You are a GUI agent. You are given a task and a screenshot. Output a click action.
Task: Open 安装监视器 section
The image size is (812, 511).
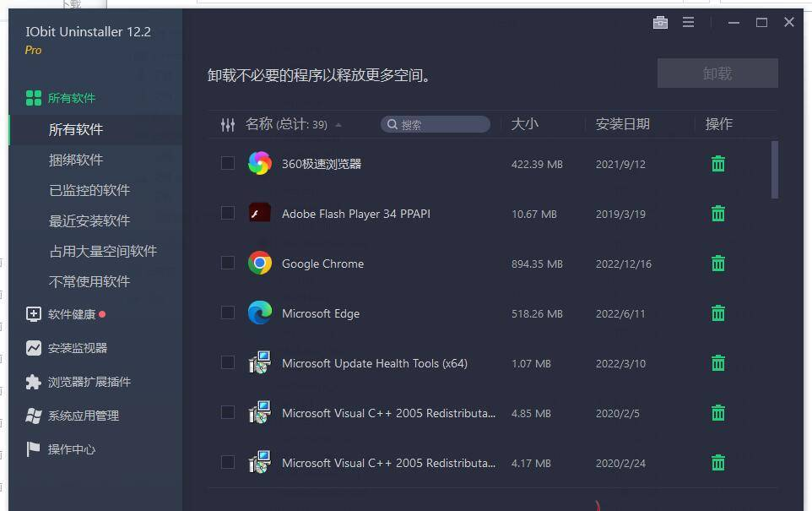pos(78,348)
